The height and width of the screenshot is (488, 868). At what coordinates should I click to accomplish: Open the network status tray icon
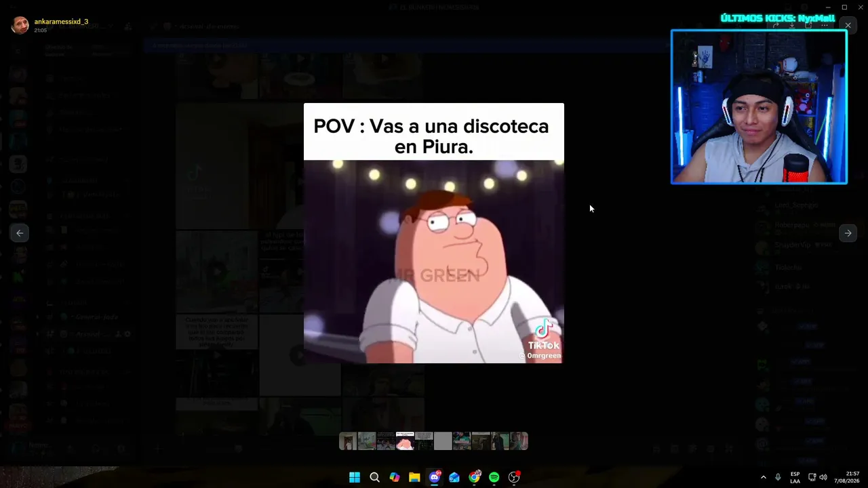coord(812,477)
